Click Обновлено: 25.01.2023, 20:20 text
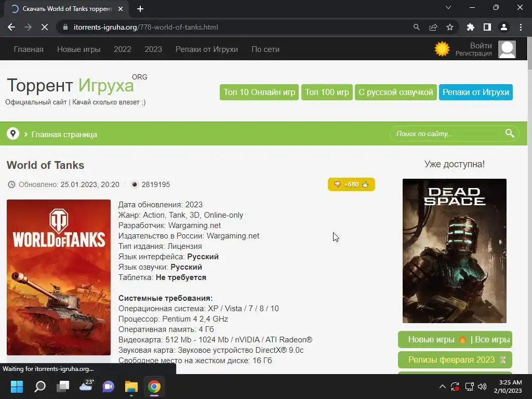The width and height of the screenshot is (532, 399). pyautogui.click(x=69, y=184)
